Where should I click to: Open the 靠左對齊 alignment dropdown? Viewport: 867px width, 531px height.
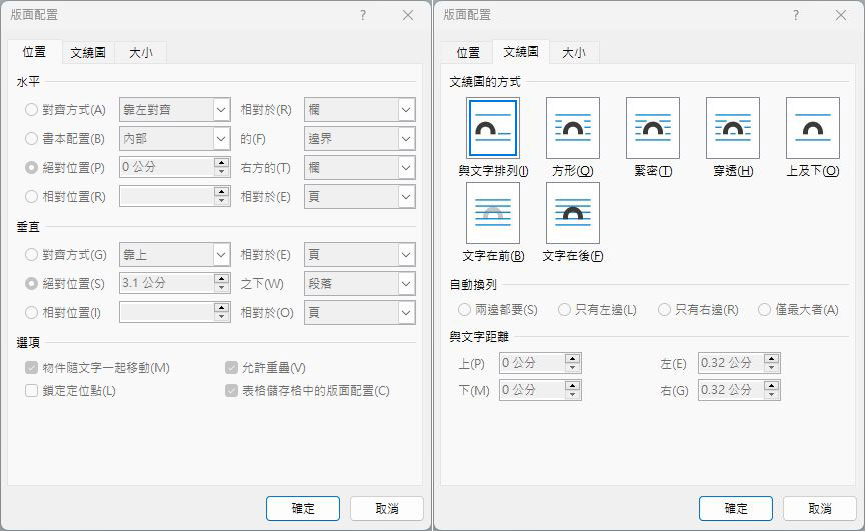222,109
